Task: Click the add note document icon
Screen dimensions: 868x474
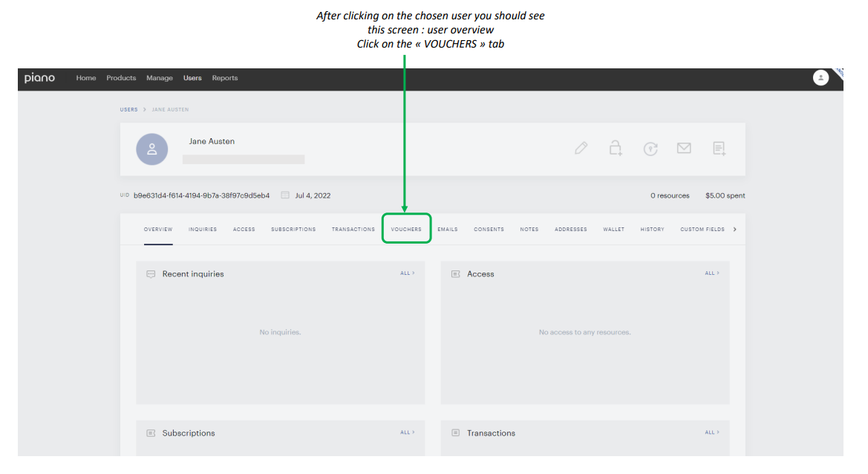Action: (719, 148)
